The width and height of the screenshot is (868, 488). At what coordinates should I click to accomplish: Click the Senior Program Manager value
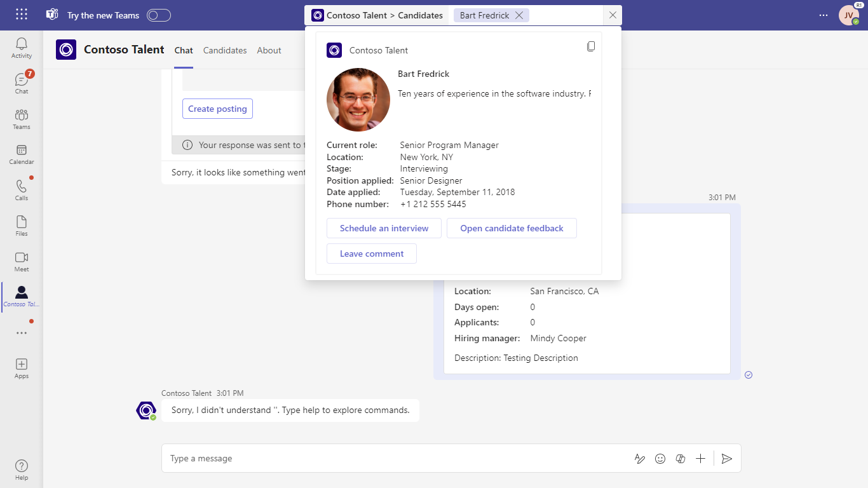click(x=449, y=145)
